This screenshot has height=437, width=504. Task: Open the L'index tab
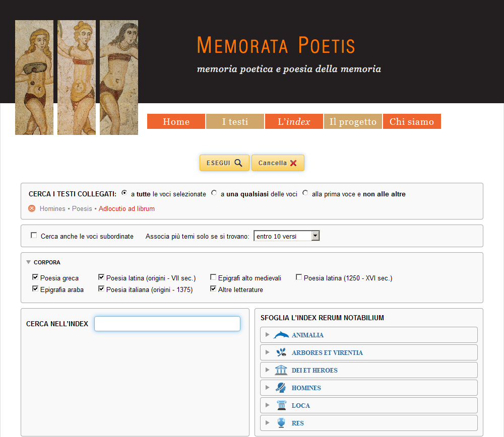coord(294,121)
